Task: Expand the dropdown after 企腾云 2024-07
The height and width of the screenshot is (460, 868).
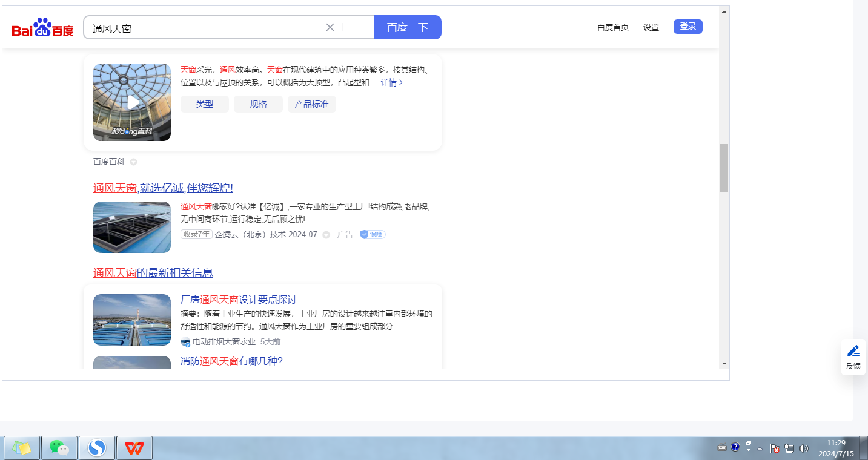Action: click(326, 235)
